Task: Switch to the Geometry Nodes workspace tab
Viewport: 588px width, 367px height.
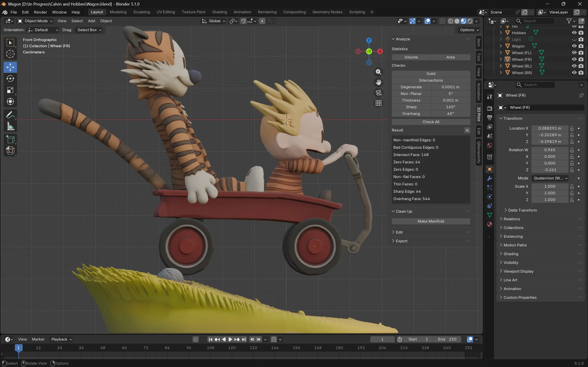Action: pos(327,12)
